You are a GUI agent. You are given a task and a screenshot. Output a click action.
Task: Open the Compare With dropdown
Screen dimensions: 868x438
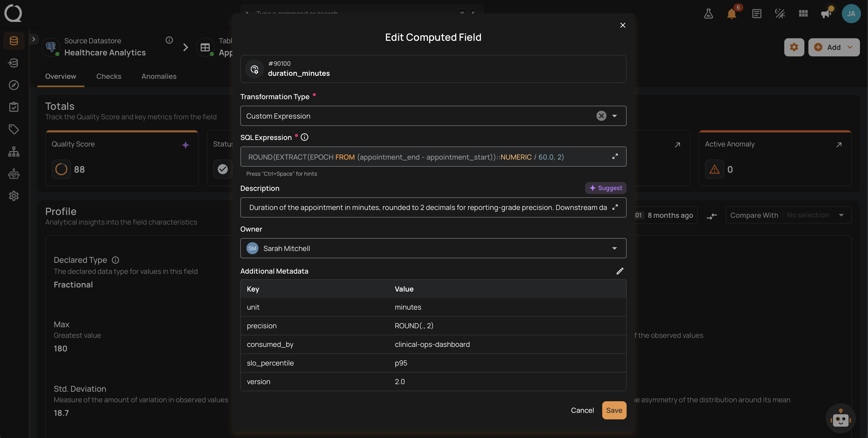(789, 215)
